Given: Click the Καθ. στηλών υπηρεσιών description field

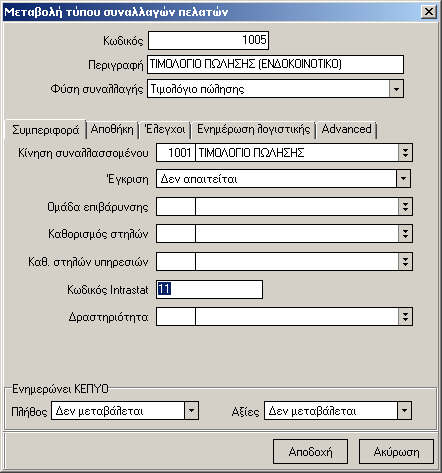Looking at the screenshot, I should 297,262.
